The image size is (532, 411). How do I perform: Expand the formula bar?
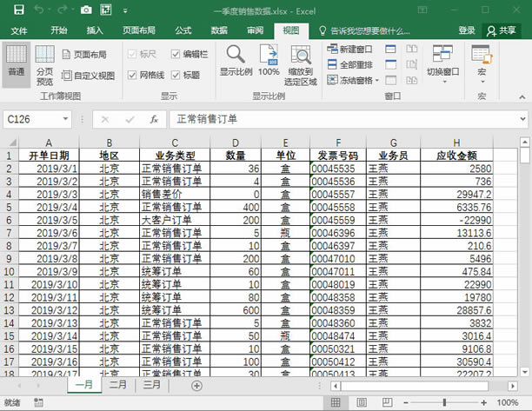click(522, 119)
